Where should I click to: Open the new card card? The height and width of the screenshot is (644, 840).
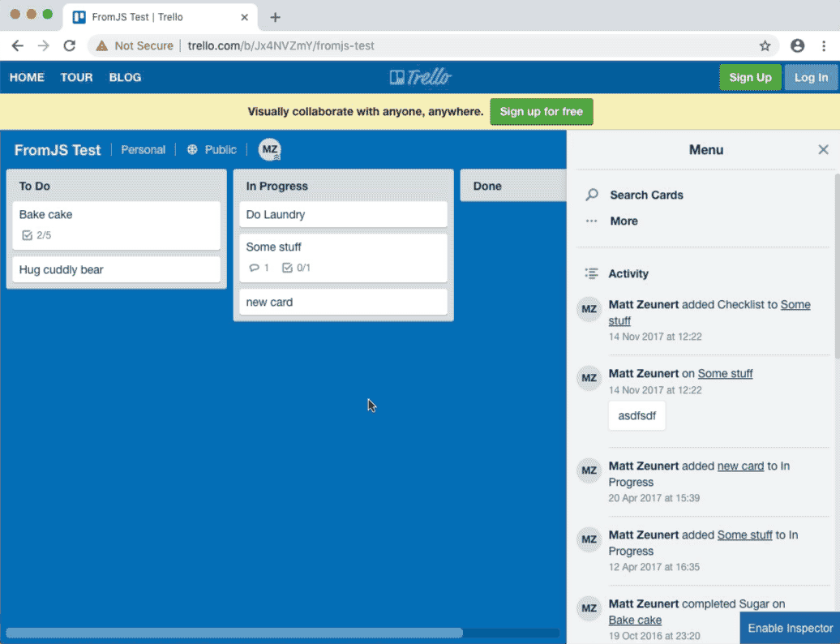pyautogui.click(x=344, y=303)
